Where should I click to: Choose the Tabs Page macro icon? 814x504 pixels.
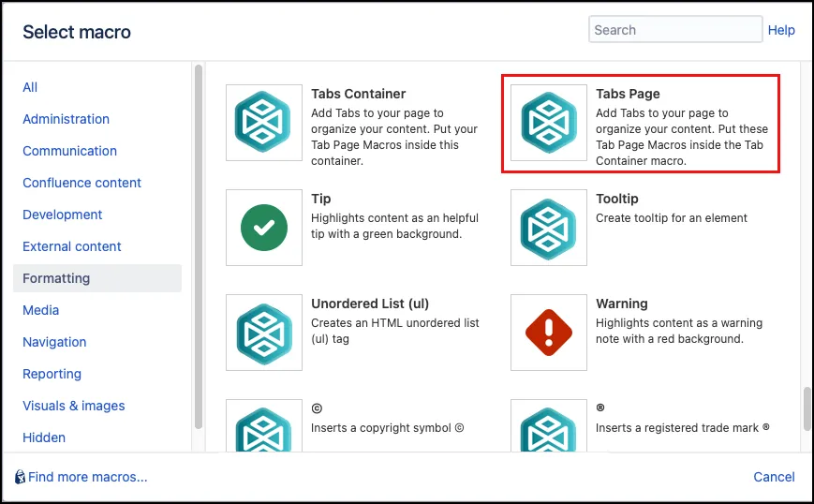(x=549, y=123)
